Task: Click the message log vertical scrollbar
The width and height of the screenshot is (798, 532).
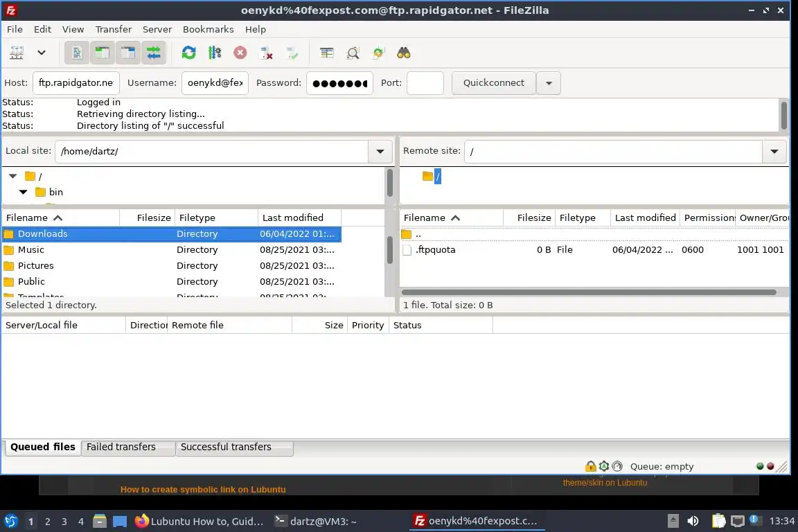Action: coord(783,116)
